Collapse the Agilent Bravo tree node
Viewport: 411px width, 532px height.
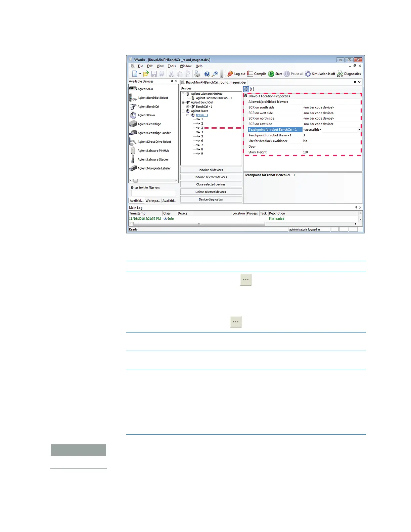[183, 111]
